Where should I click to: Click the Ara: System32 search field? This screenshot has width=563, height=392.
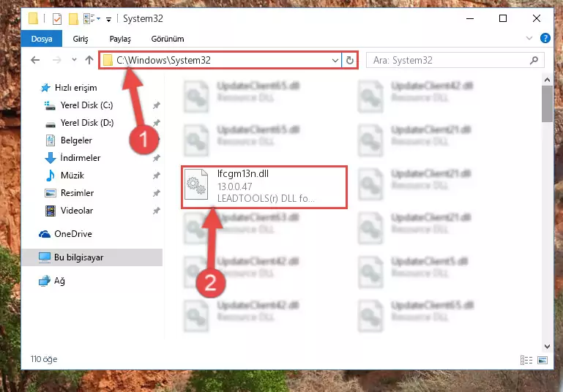[455, 60]
